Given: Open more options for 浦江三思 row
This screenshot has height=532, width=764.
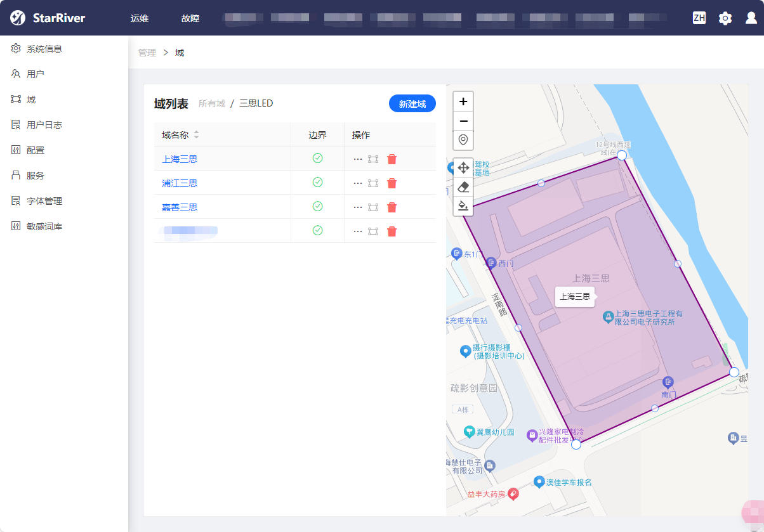Looking at the screenshot, I should click(358, 183).
